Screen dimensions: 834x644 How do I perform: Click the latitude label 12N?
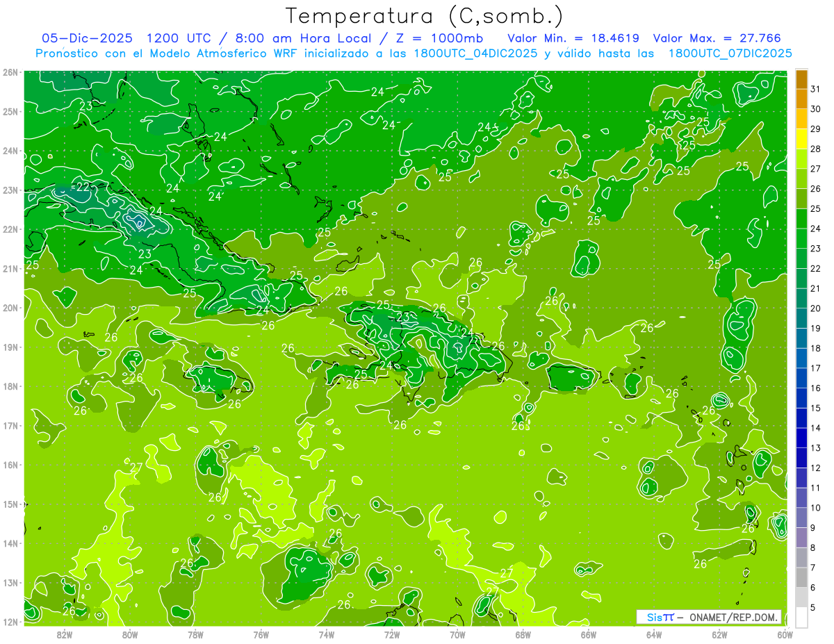click(x=10, y=622)
